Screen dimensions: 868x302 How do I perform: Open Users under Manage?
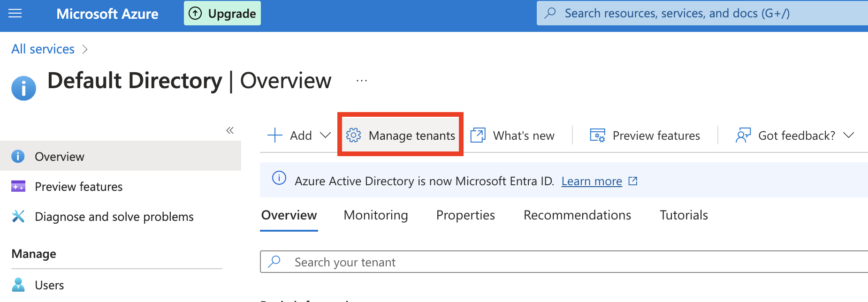pyautogui.click(x=49, y=285)
